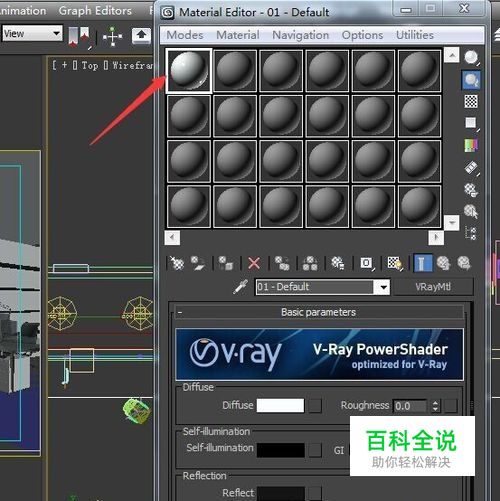500x501 pixels.
Task: Click the 01 - Default material name field
Action: pos(315,287)
